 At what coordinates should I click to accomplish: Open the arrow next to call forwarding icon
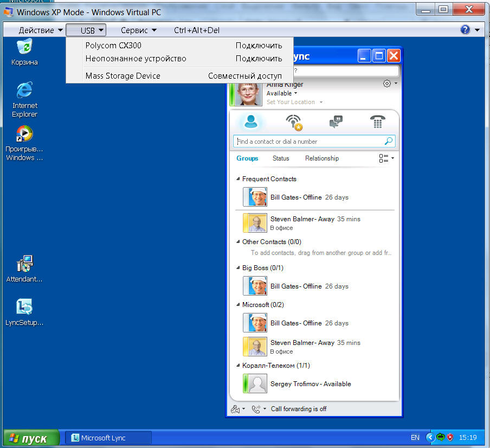tap(265, 408)
